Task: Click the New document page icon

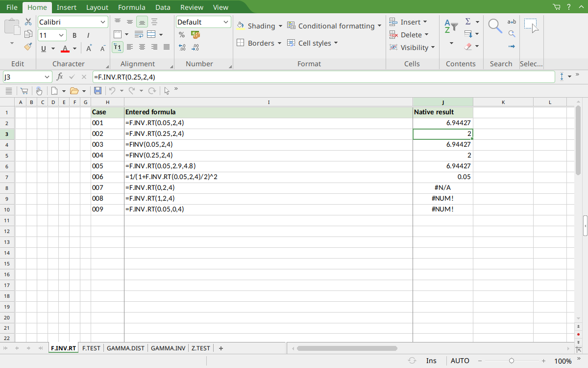Action: [x=55, y=91]
